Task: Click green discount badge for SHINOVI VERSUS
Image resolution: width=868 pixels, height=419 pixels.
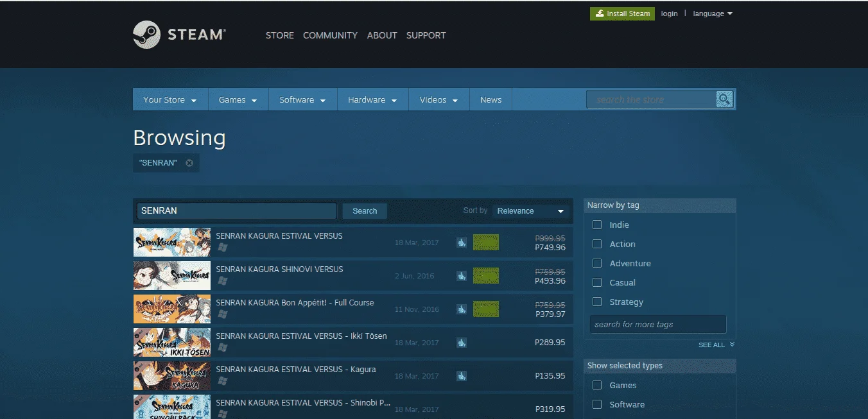Action: 486,276
